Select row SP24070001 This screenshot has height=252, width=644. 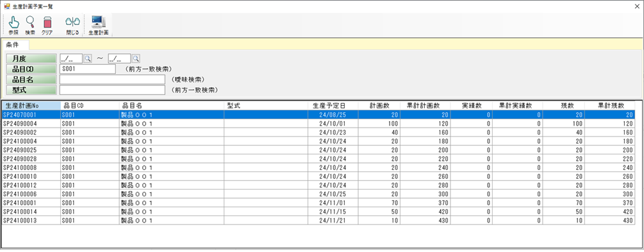318,115
